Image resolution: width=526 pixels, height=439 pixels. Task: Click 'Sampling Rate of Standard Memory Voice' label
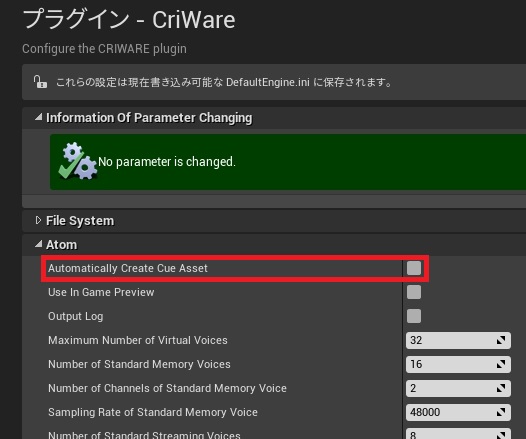coord(153,412)
